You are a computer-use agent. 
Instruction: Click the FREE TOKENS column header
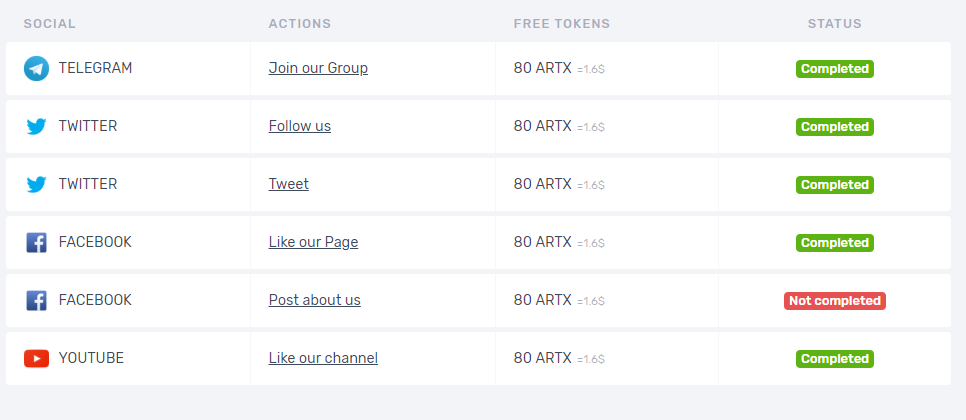pos(562,24)
